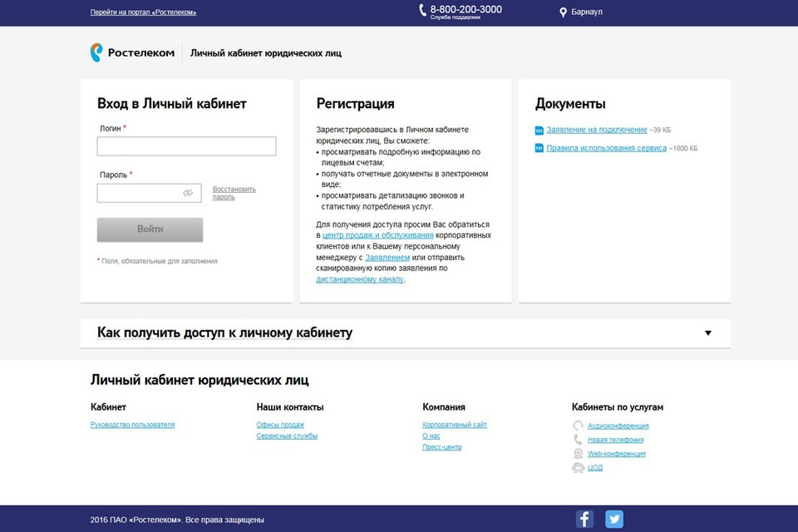Click the Аудиоконференция headset icon
The width and height of the screenshot is (798, 532).
[578, 426]
